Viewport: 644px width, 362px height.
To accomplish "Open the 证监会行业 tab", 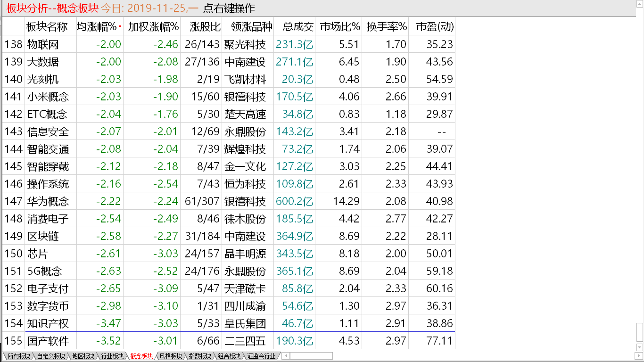I will click(x=261, y=356).
